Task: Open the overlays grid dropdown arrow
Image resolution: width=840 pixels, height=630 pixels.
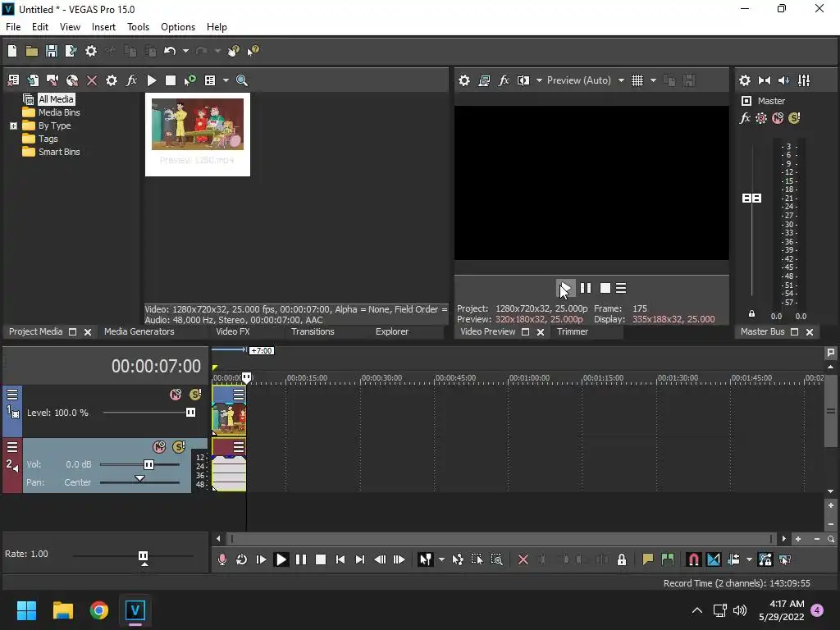Action: coord(653,80)
